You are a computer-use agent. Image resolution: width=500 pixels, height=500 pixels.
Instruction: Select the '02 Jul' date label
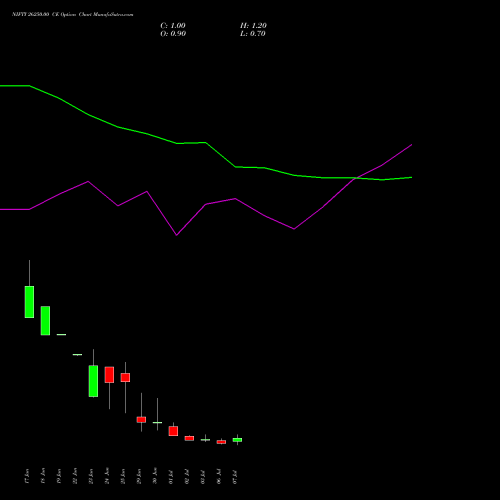click(187, 477)
